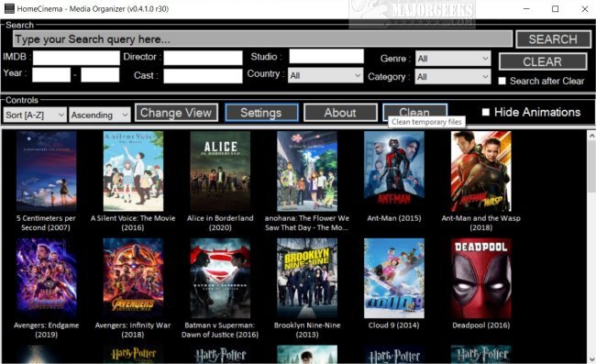596x364 pixels.
Task: Click the HomeCinema app icon in title bar
Action: (x=9, y=8)
